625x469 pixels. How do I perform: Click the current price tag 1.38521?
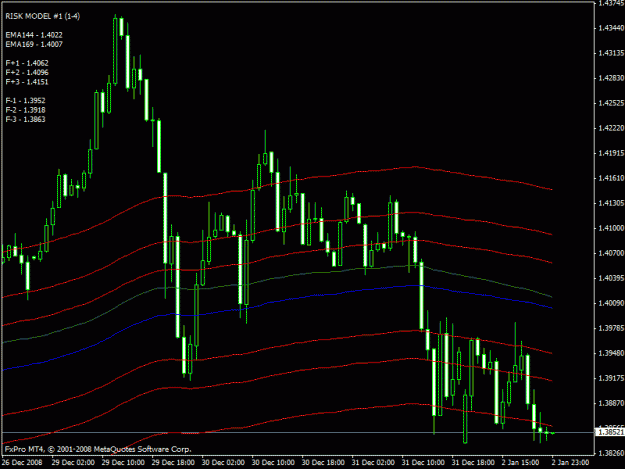pos(610,432)
